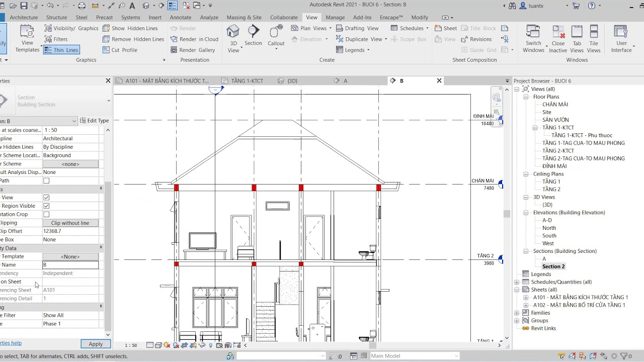Toggle the Crop View checkbox
Screen dimensions: 644x362
point(46,198)
